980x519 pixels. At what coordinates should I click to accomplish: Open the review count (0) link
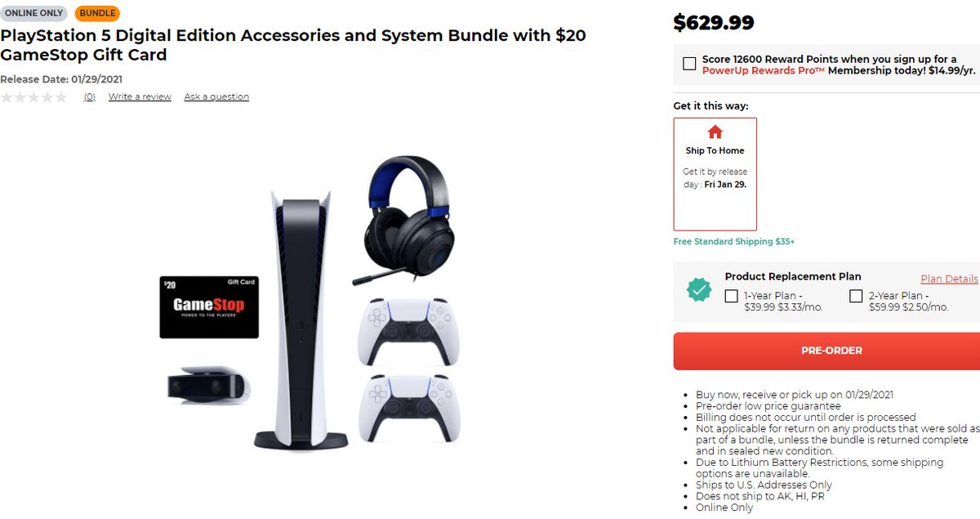[x=90, y=96]
